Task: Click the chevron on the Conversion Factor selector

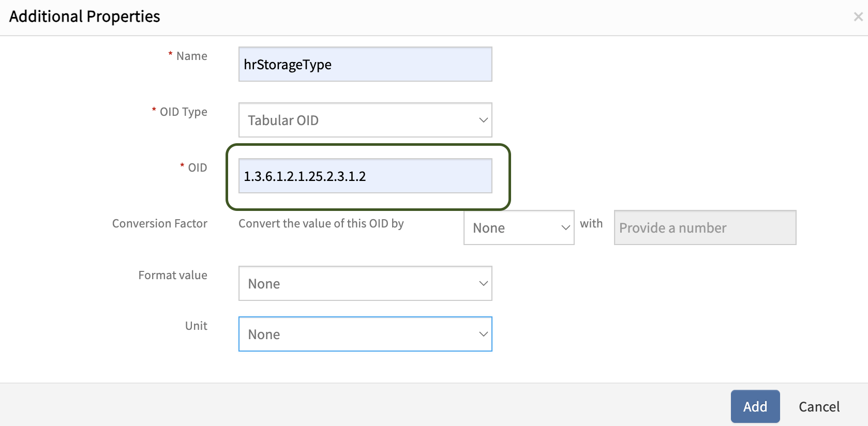Action: point(565,227)
